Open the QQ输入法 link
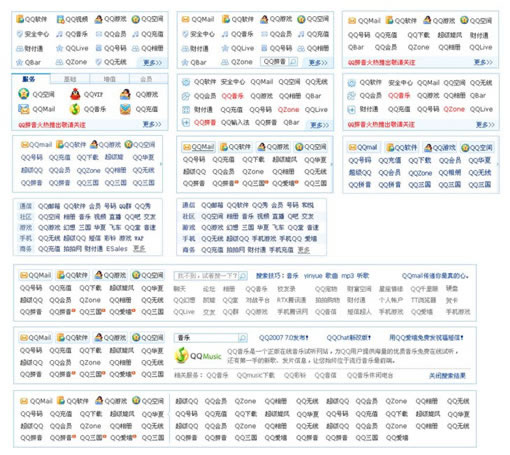The height and width of the screenshot is (455, 510). tap(235, 123)
